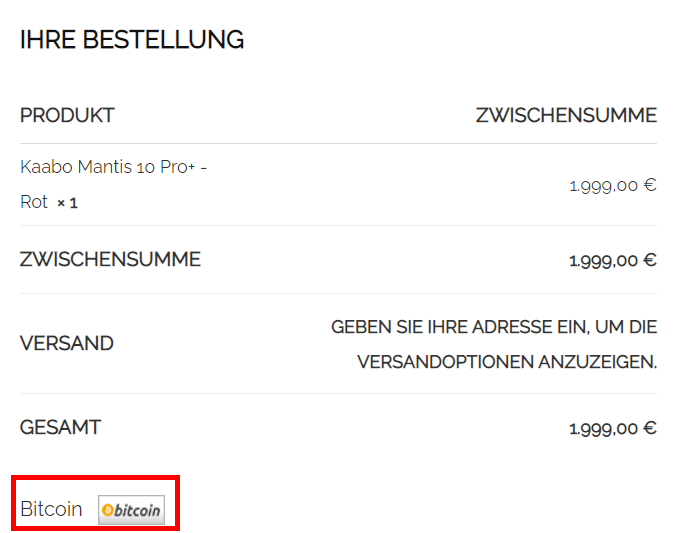
Task: Click the 'Rot' color variant text
Action: click(34, 202)
